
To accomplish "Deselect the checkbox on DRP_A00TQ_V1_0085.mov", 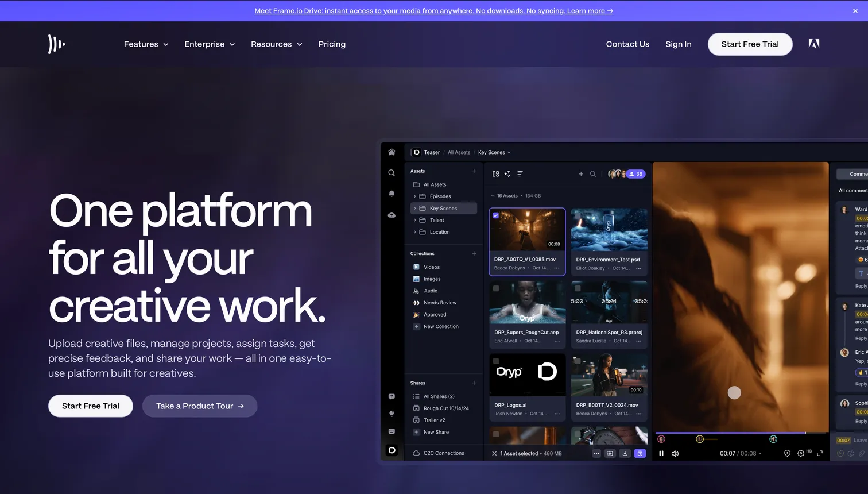I will [496, 215].
